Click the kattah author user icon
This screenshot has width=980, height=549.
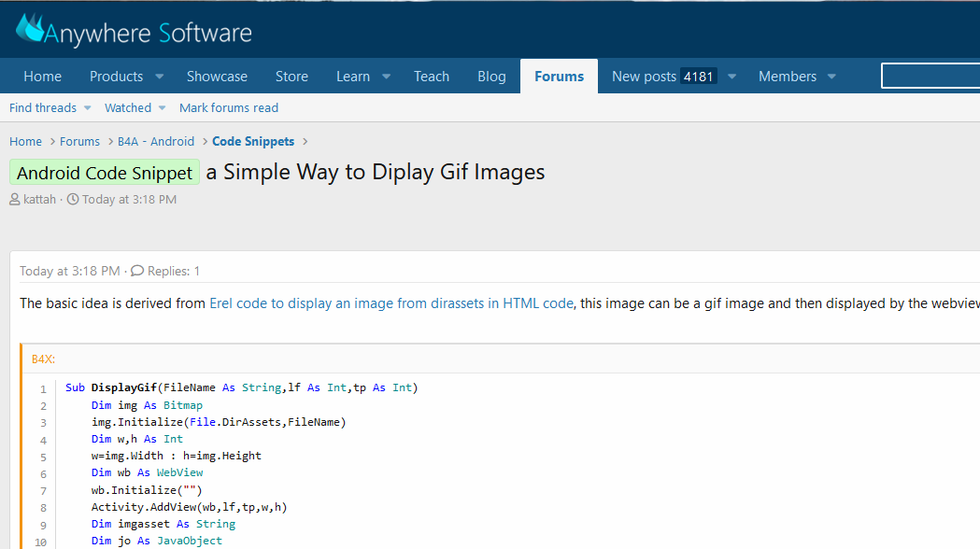pyautogui.click(x=14, y=200)
